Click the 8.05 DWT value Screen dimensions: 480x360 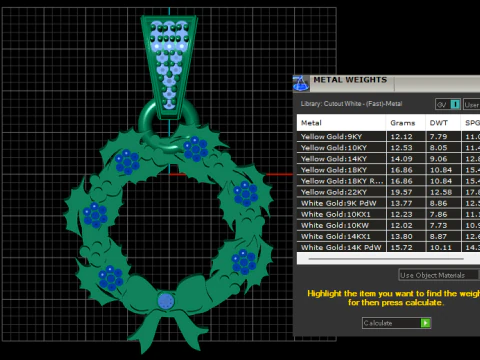point(438,148)
